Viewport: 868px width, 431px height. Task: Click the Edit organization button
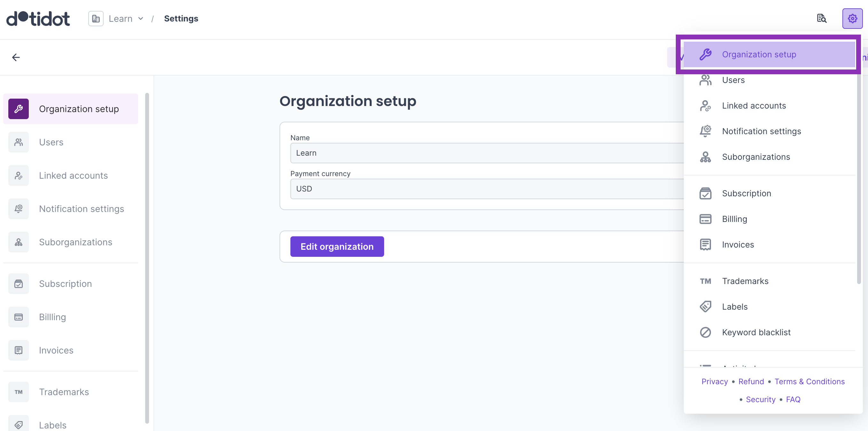pos(336,247)
